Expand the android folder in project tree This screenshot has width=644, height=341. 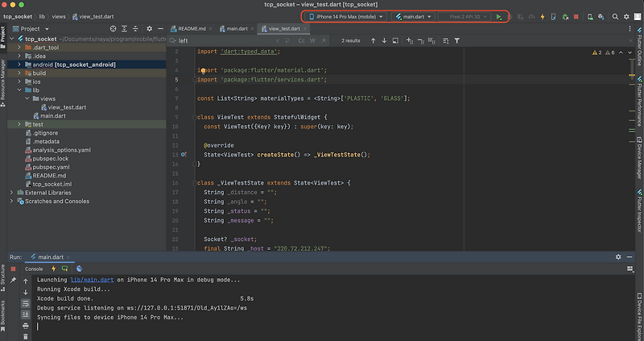[19, 64]
